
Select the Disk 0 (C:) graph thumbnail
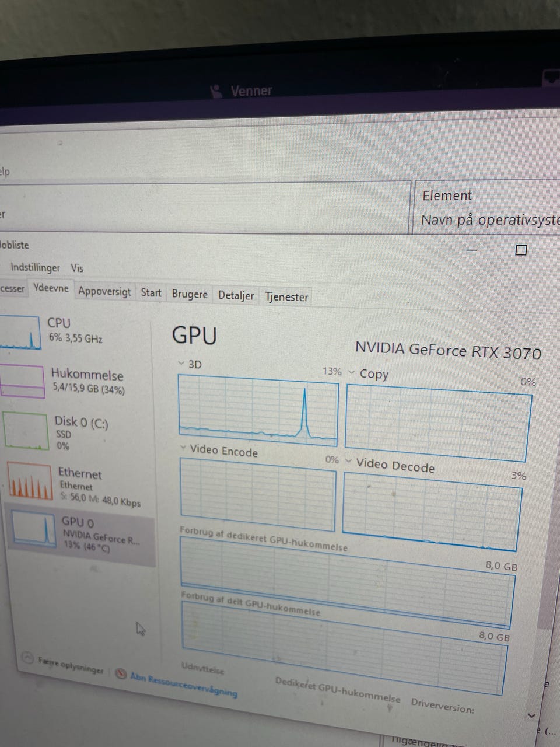[25, 431]
